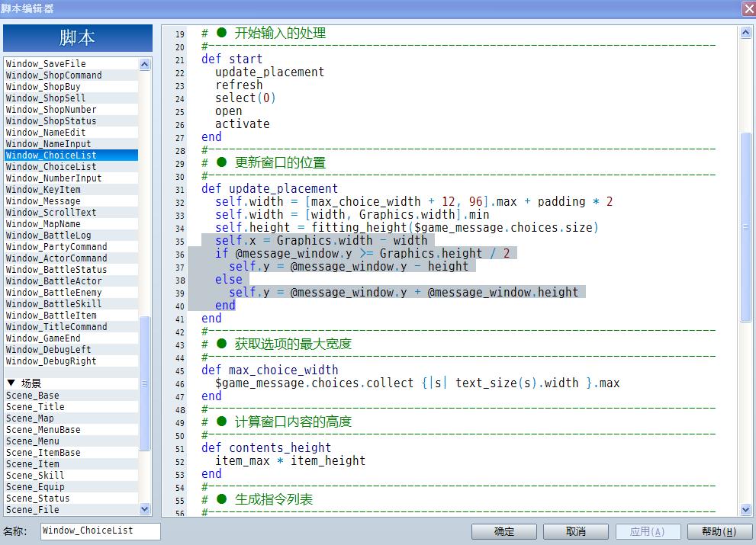Click the 'def update_placement' code line

click(x=269, y=189)
